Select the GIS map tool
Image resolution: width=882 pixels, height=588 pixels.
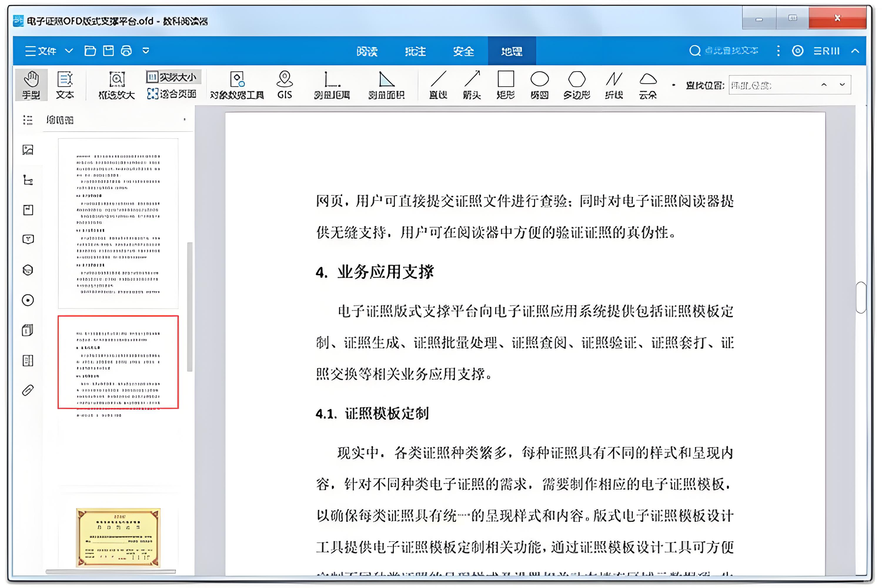click(x=284, y=85)
